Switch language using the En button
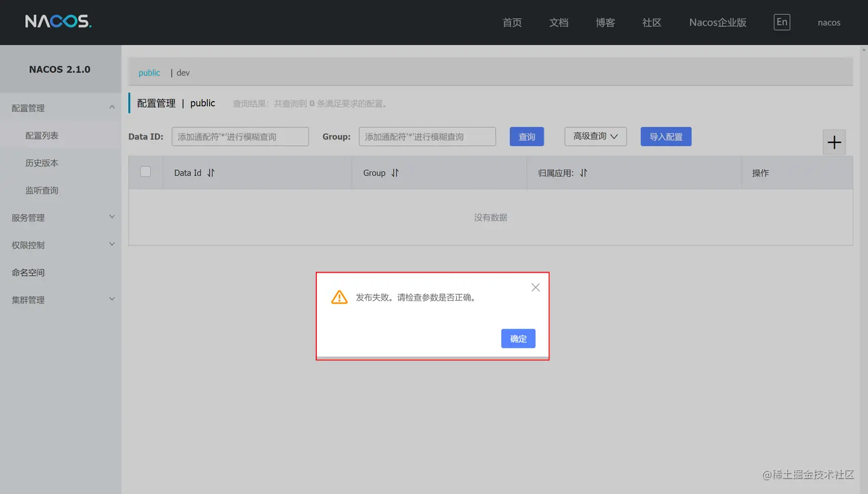The height and width of the screenshot is (494, 868). 781,22
